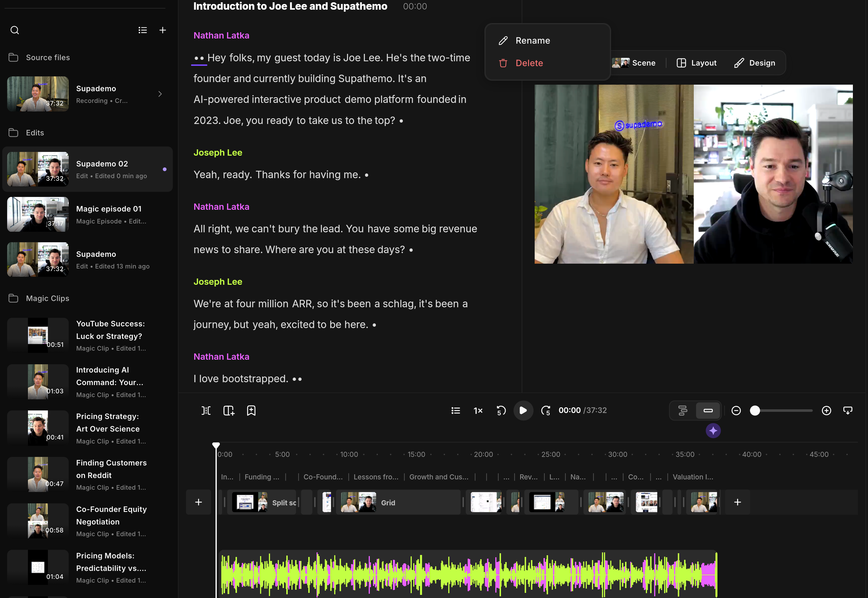The image size is (868, 598).
Task: Skip forward five seconds
Action: (546, 411)
